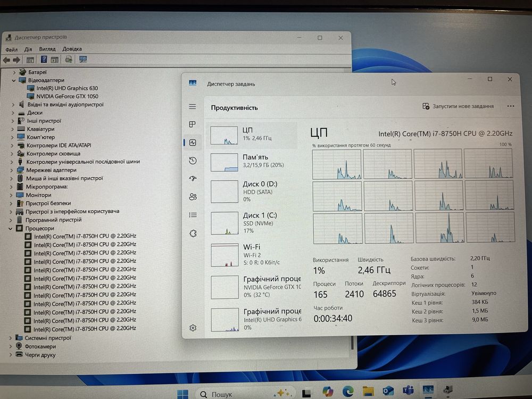Viewport: 532px width, 399px height.
Task: Open the Task Manager hamburger navigation menu
Action: 193,107
